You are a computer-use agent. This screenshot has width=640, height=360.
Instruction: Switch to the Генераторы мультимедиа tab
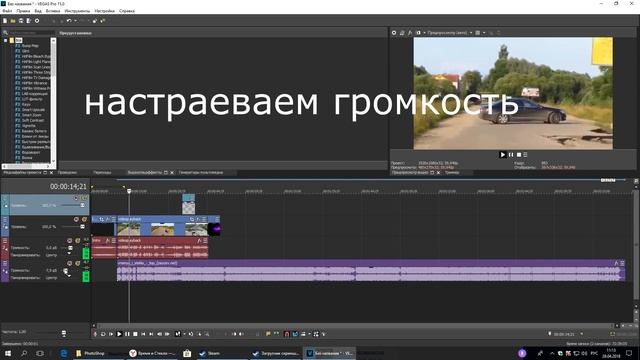201,173
